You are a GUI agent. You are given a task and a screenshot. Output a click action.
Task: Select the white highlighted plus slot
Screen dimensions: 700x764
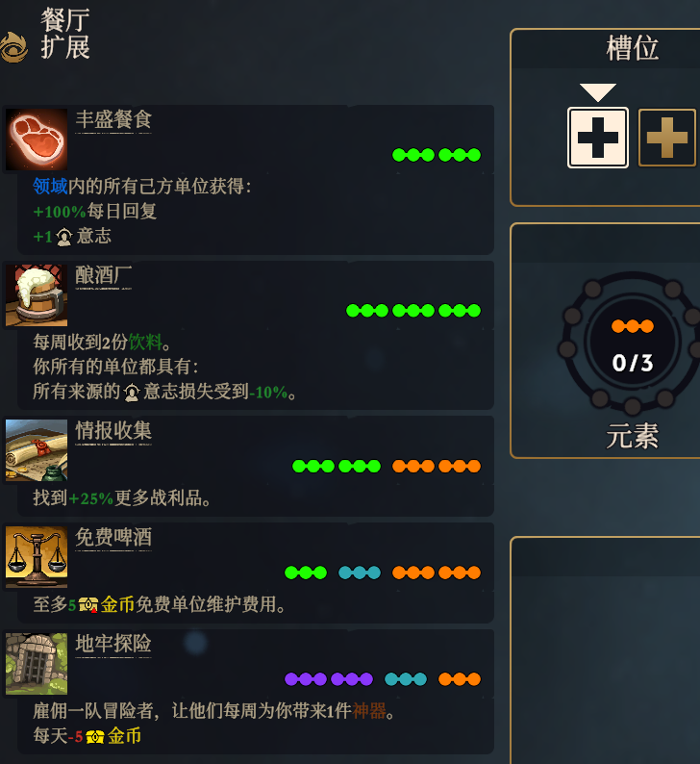pyautogui.click(x=598, y=138)
